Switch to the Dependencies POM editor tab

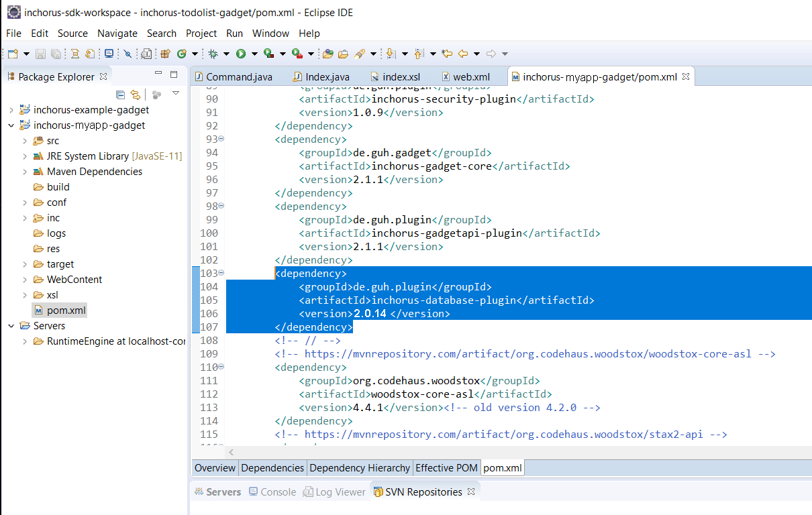pyautogui.click(x=272, y=468)
